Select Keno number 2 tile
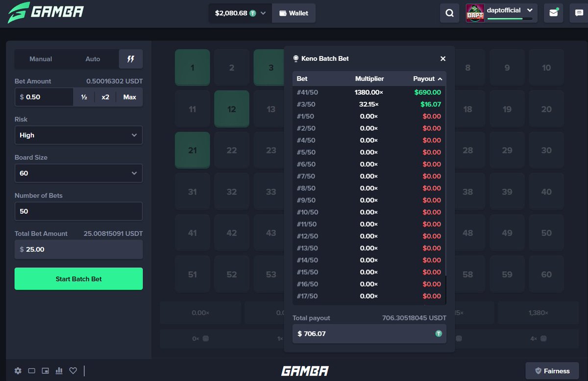The image size is (588, 381). point(232,68)
